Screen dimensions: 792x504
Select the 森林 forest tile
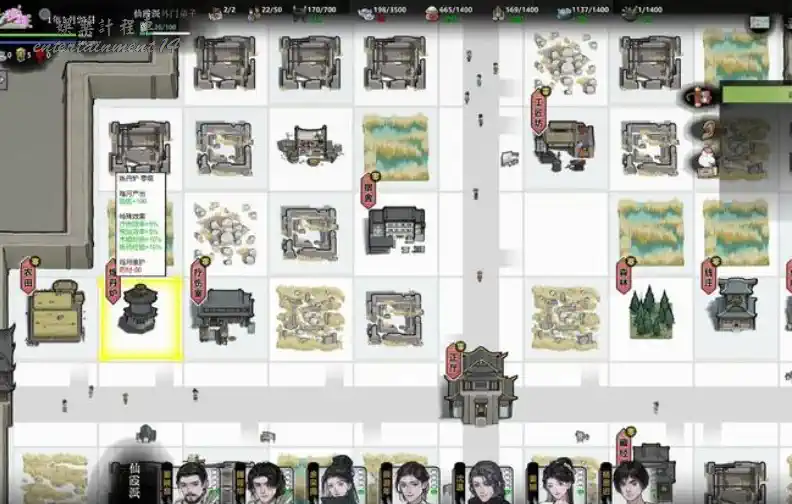tap(651, 313)
